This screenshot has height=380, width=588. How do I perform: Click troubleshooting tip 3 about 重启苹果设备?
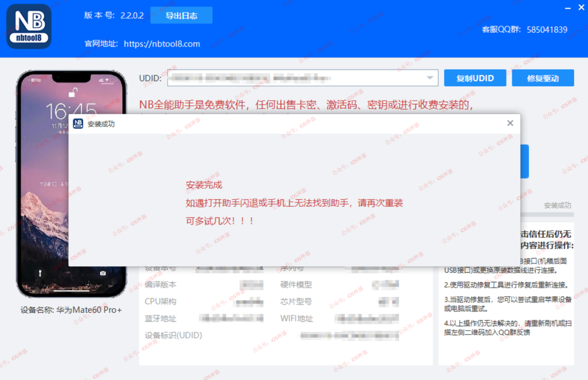pyautogui.click(x=508, y=304)
